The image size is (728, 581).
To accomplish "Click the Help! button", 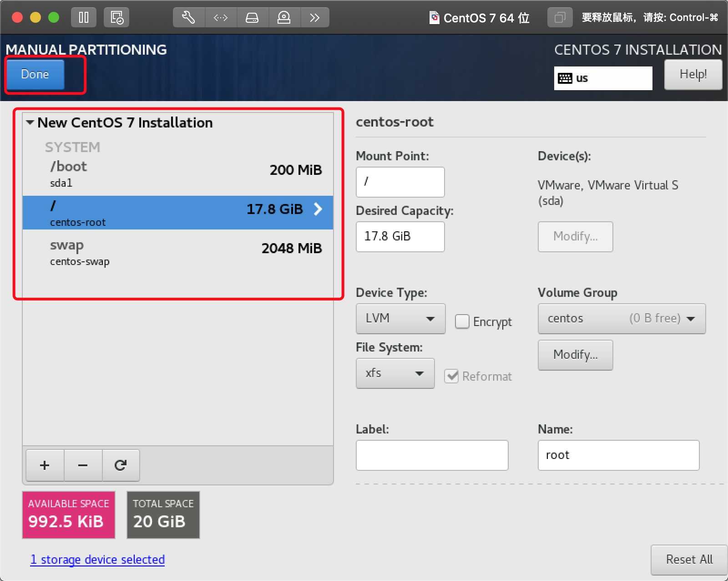I will click(x=693, y=74).
